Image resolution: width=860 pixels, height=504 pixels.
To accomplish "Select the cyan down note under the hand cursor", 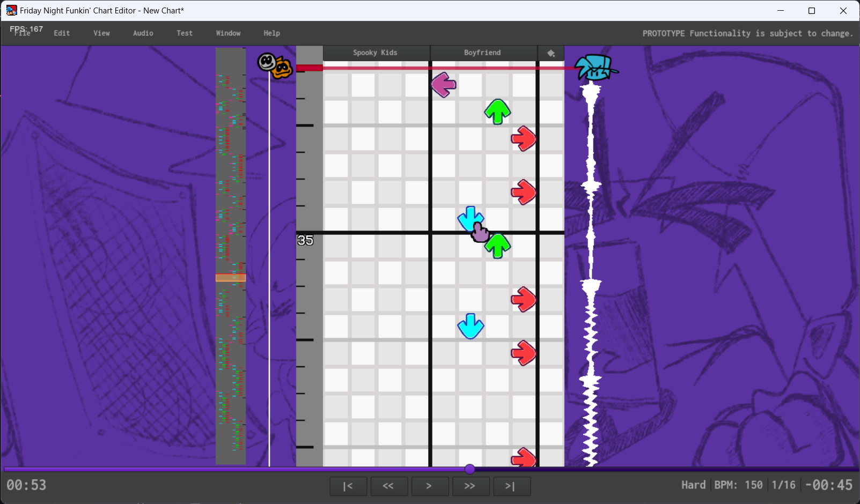I will click(x=471, y=219).
